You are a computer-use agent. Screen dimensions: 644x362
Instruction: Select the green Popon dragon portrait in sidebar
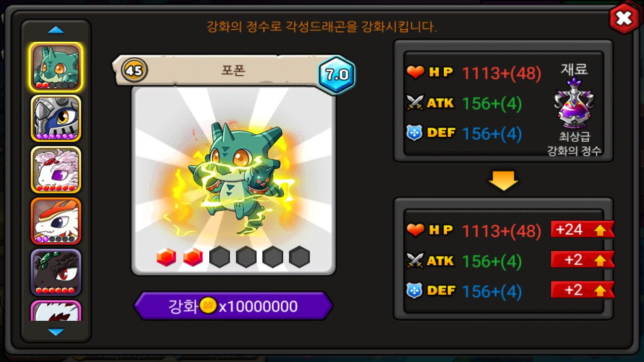pos(56,67)
